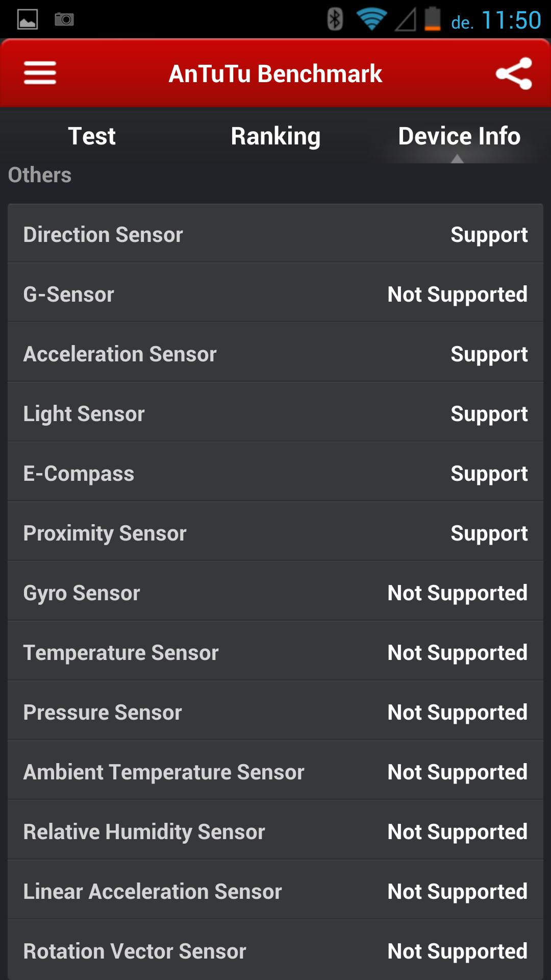Tap the Bluetooth status icon
Image resolution: width=551 pixels, height=980 pixels.
click(335, 19)
